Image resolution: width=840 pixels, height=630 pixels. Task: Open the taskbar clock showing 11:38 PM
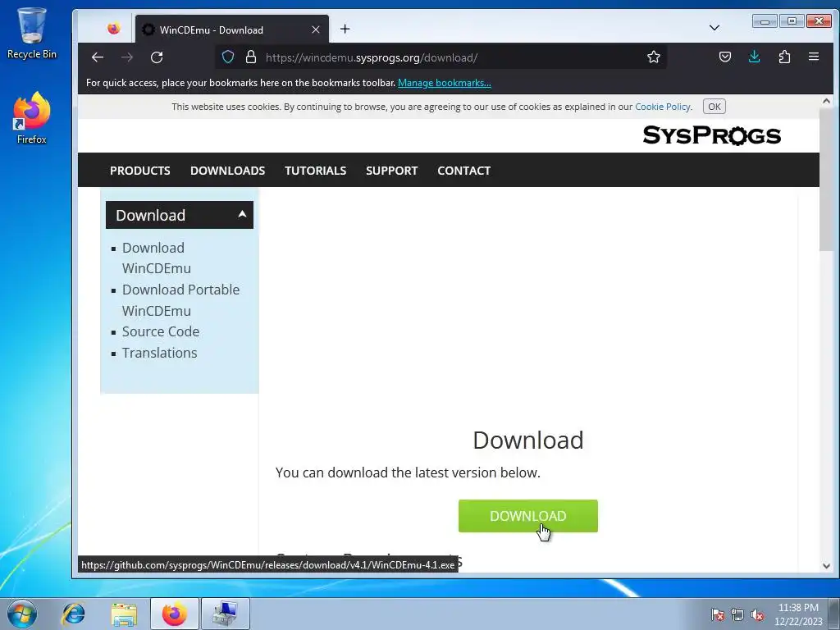point(798,614)
